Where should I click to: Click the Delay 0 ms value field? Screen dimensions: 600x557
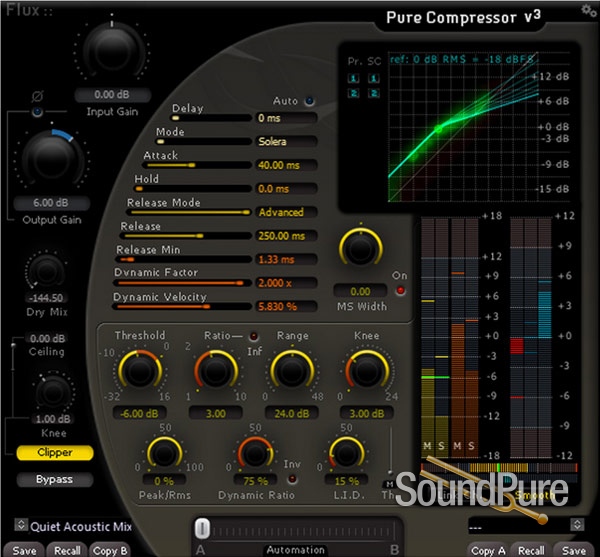[286, 118]
